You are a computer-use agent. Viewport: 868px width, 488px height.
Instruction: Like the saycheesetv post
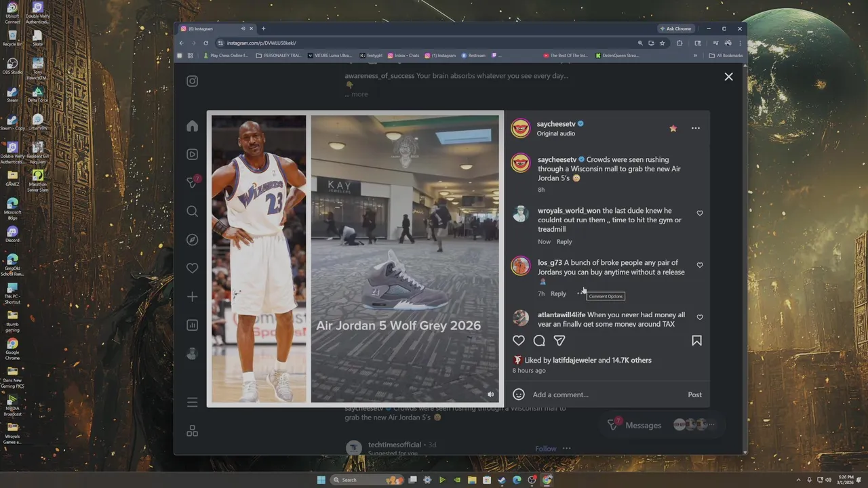tap(519, 340)
